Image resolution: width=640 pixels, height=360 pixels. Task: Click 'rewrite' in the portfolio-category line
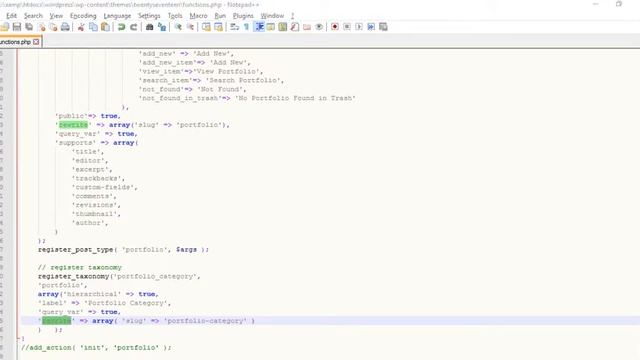coord(57,321)
